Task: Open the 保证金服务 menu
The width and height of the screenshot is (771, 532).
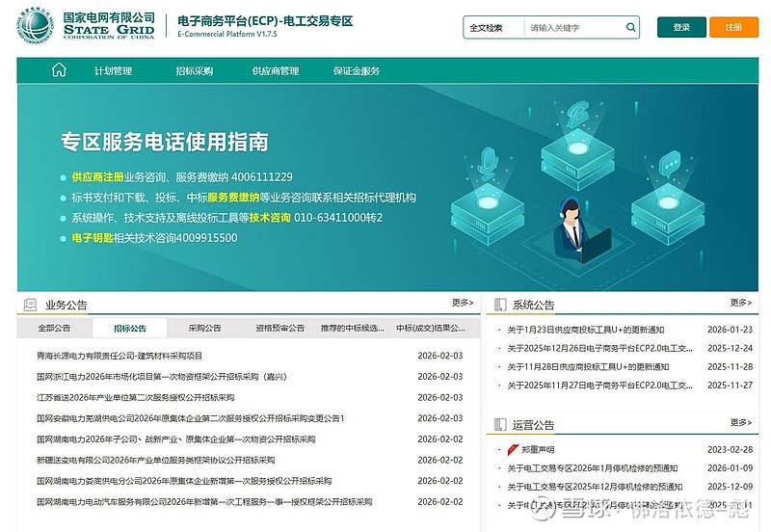Action: [x=357, y=70]
